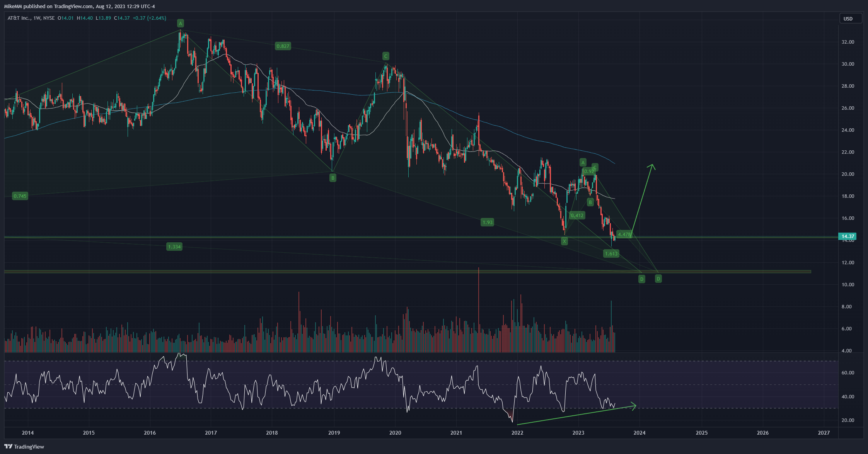868x454 pixels.
Task: Click the 2014 label on time axis
Action: pyautogui.click(x=28, y=433)
